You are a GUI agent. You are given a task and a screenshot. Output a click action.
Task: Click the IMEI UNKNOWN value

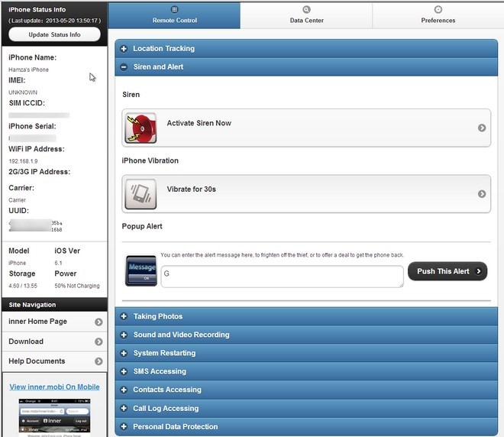click(23, 92)
